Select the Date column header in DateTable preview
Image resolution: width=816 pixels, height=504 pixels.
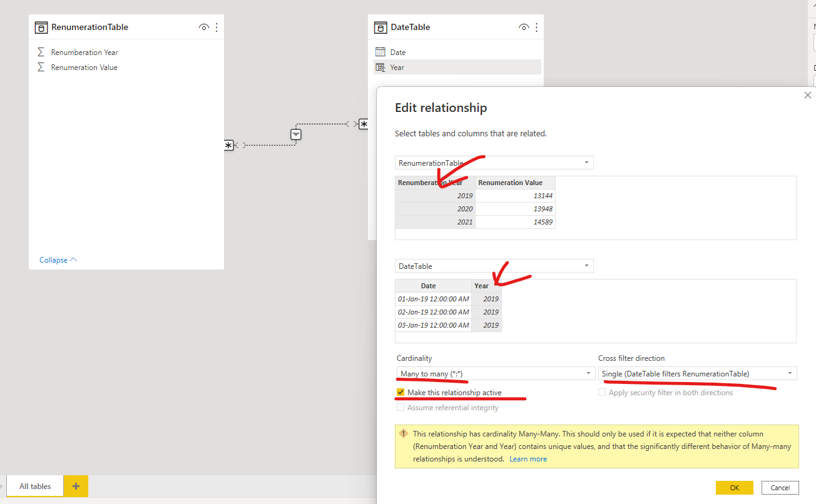pos(433,286)
